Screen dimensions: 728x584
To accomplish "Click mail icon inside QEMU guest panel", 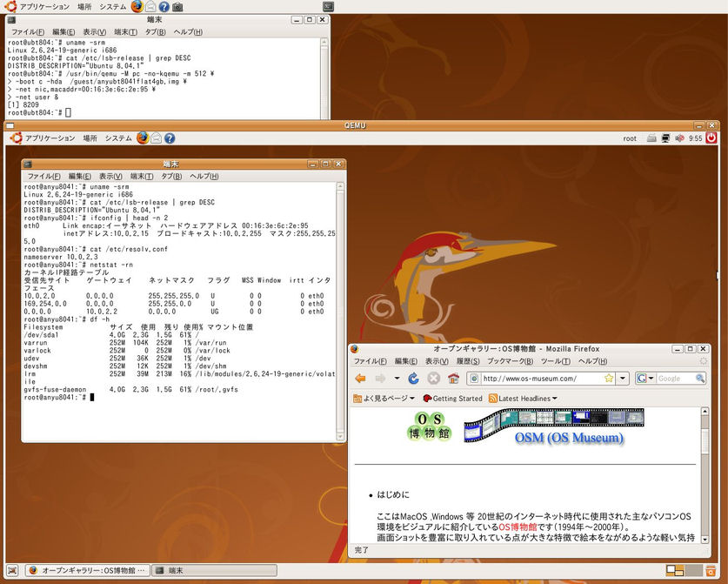I will tap(157, 138).
